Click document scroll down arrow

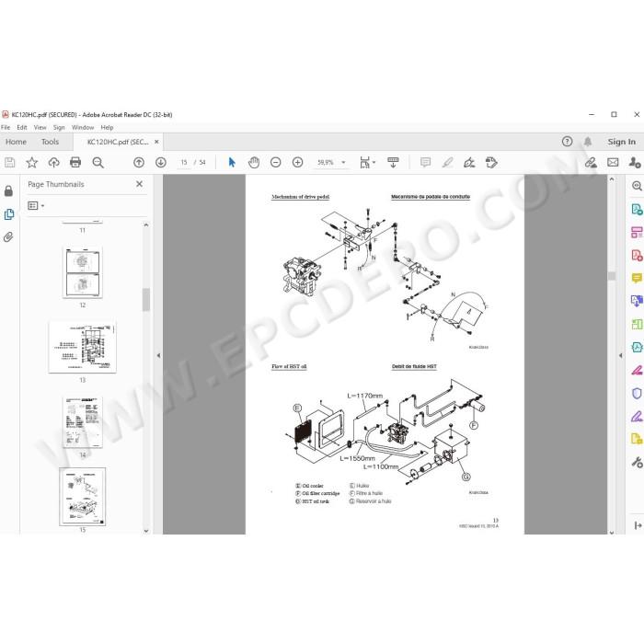(x=612, y=533)
